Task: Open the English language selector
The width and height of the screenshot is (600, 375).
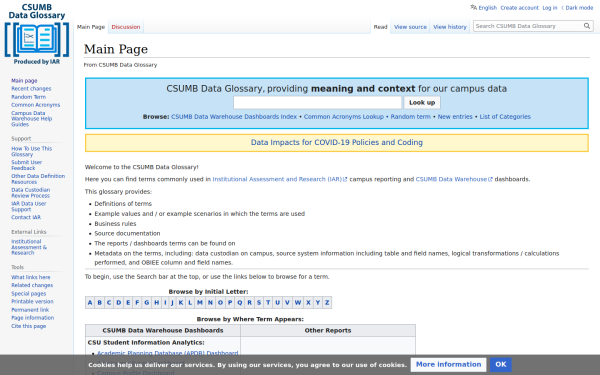Action: (x=483, y=8)
